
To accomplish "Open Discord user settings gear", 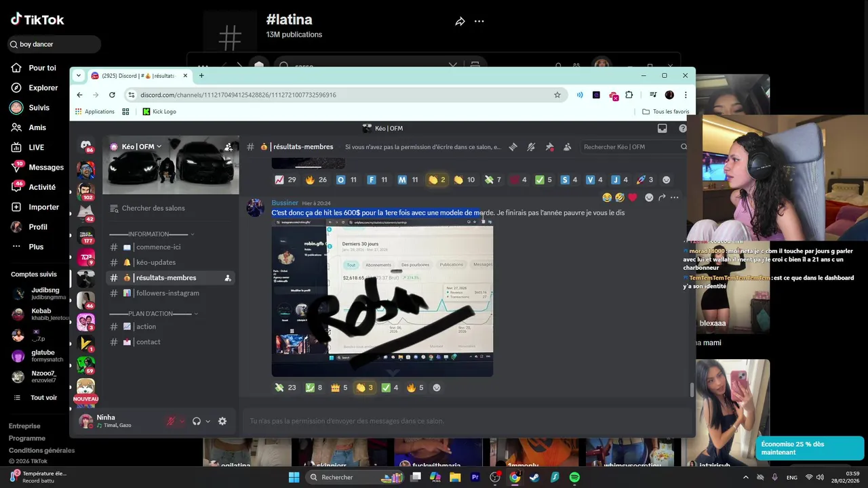I will pos(222,421).
